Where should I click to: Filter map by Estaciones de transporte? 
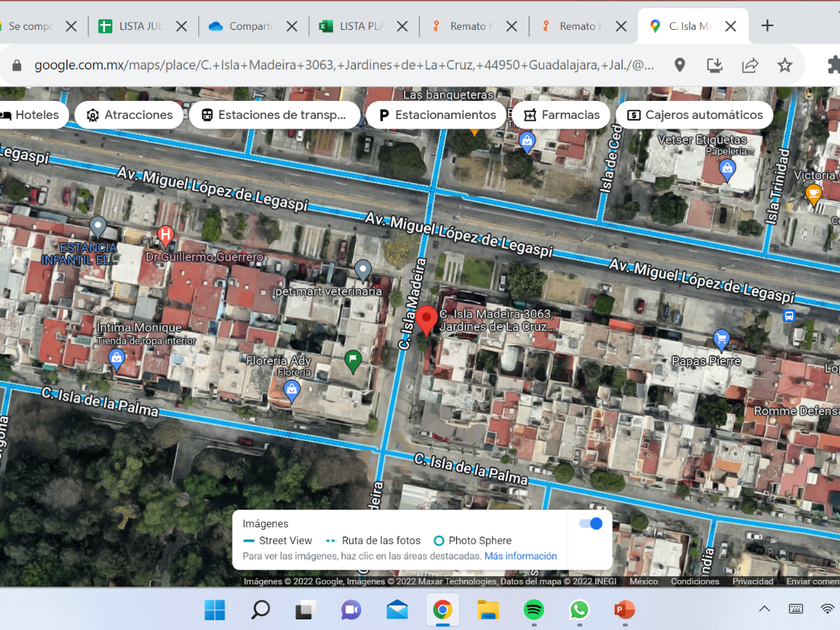pos(274,115)
